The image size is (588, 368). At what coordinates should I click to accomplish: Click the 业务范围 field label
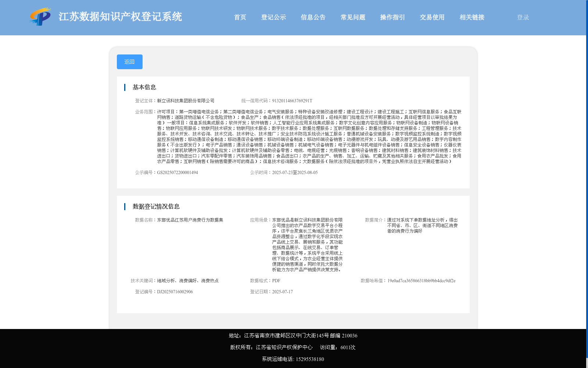tap(146, 112)
